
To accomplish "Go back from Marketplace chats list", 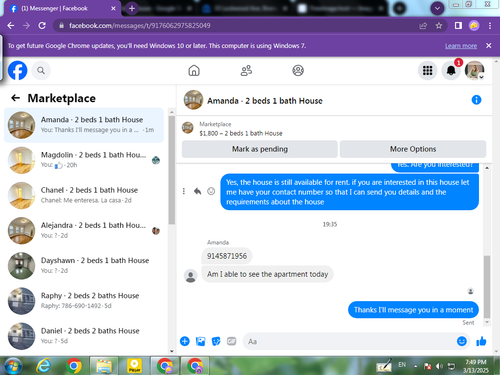I will [15, 98].
